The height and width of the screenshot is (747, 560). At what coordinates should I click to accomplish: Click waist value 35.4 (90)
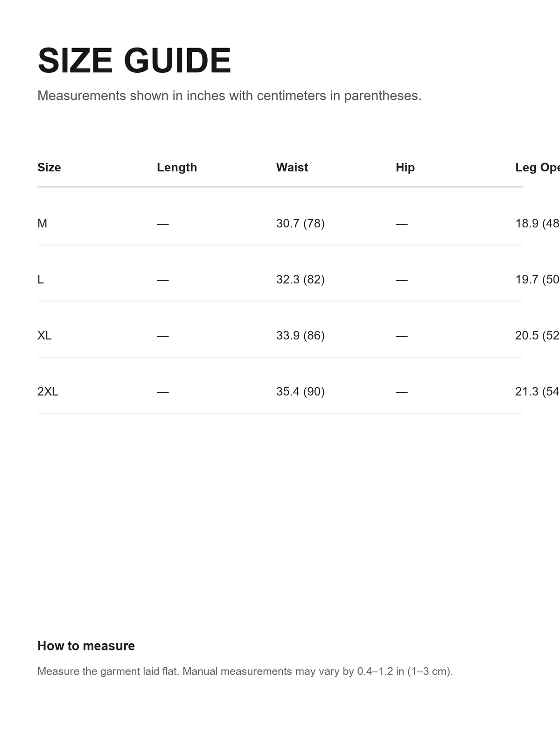[301, 391]
